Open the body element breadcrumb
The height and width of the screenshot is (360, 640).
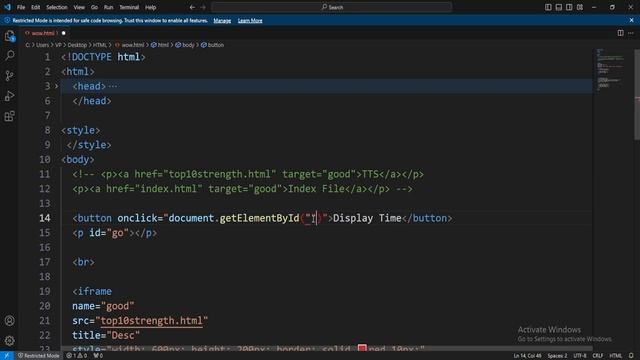[185, 45]
